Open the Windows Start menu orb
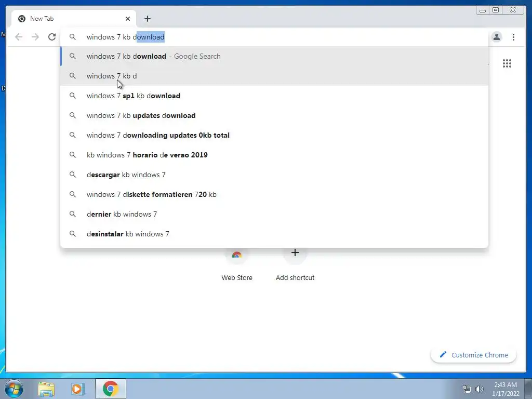 coord(14,389)
